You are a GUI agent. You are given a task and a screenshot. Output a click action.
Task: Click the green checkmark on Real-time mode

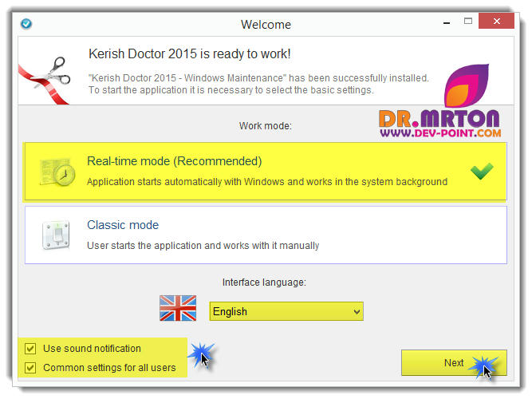(x=482, y=171)
